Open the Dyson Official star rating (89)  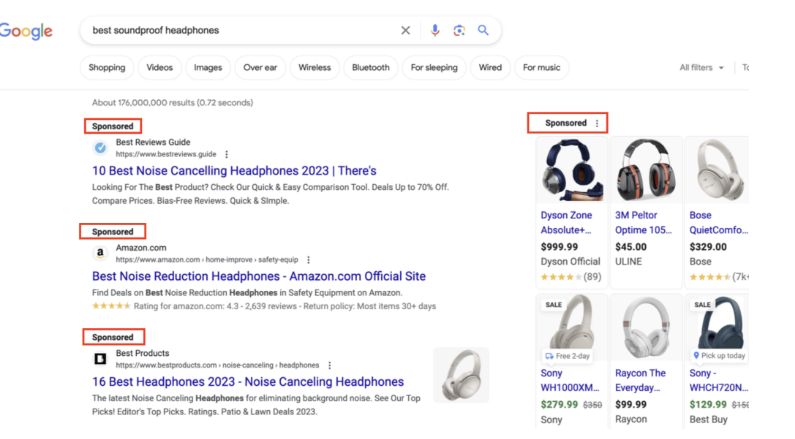571,277
